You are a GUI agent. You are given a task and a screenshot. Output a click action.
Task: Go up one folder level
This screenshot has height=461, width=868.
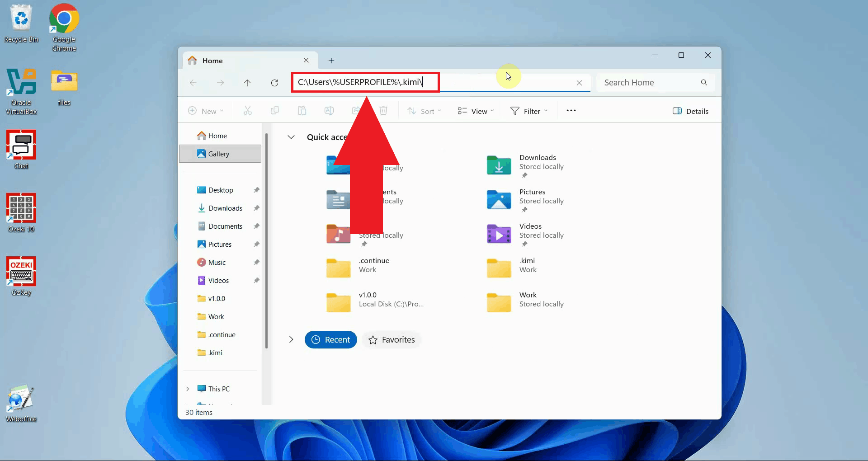click(247, 83)
